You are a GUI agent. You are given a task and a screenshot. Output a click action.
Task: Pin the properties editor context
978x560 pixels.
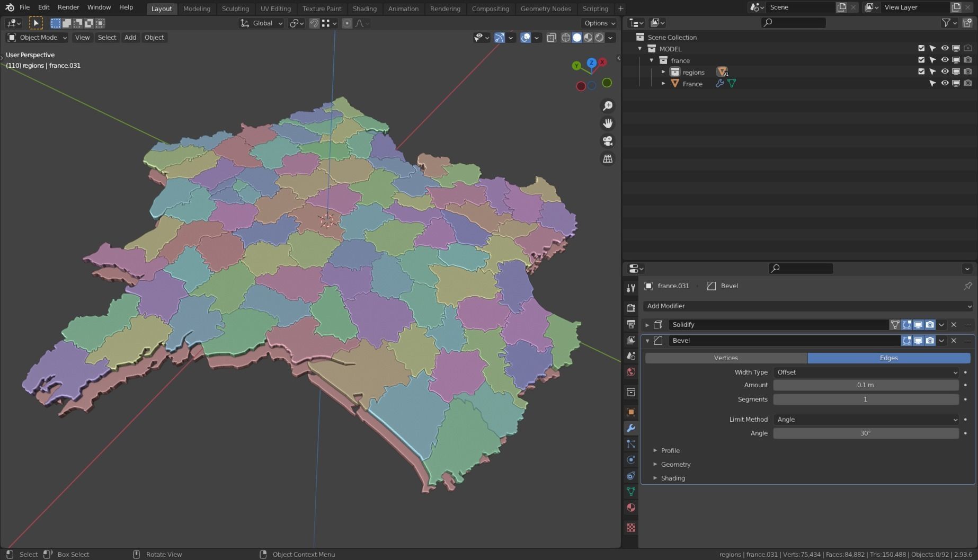tap(967, 286)
